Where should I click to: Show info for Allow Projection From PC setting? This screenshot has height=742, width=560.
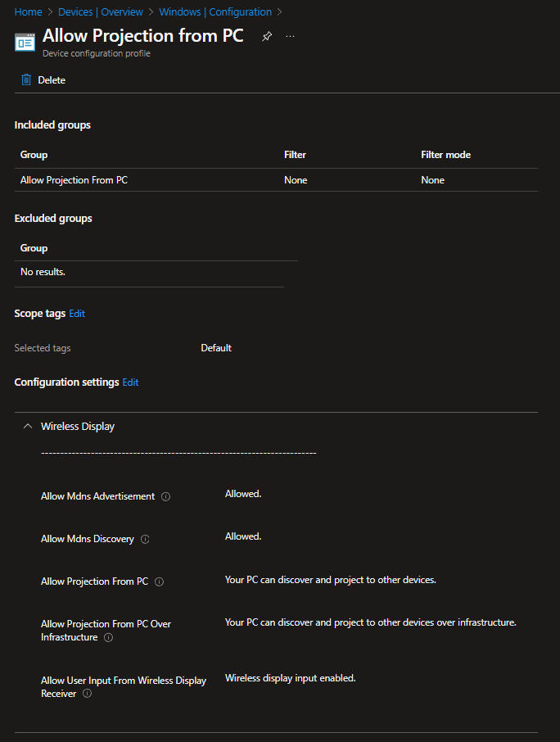click(160, 581)
